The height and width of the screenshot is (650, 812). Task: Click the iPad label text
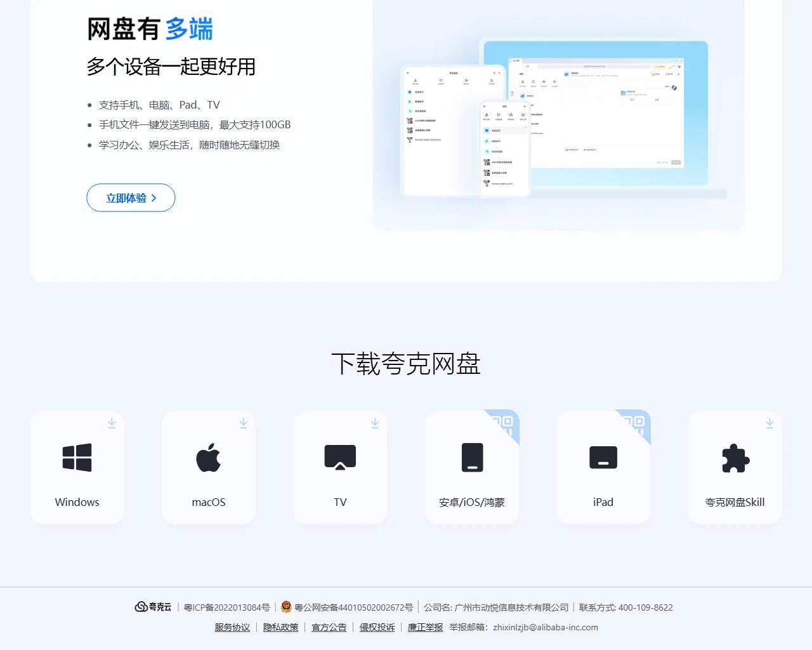coord(603,502)
